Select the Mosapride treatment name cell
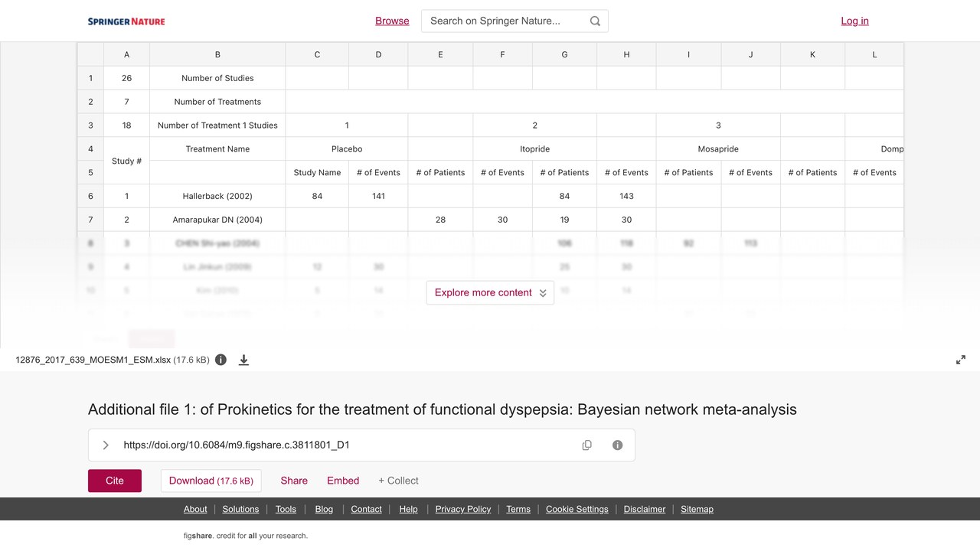The width and height of the screenshot is (980, 551). [718, 149]
